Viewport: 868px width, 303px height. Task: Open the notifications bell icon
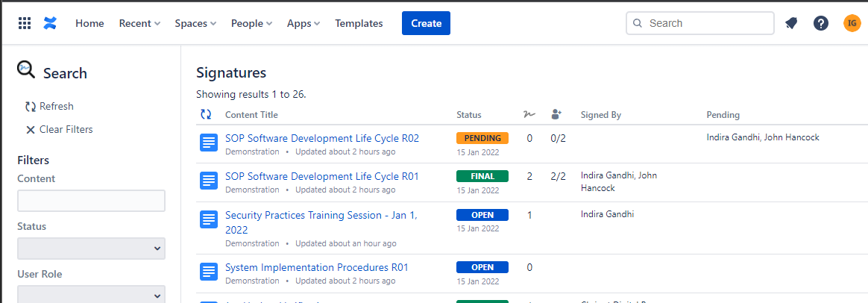(x=791, y=23)
